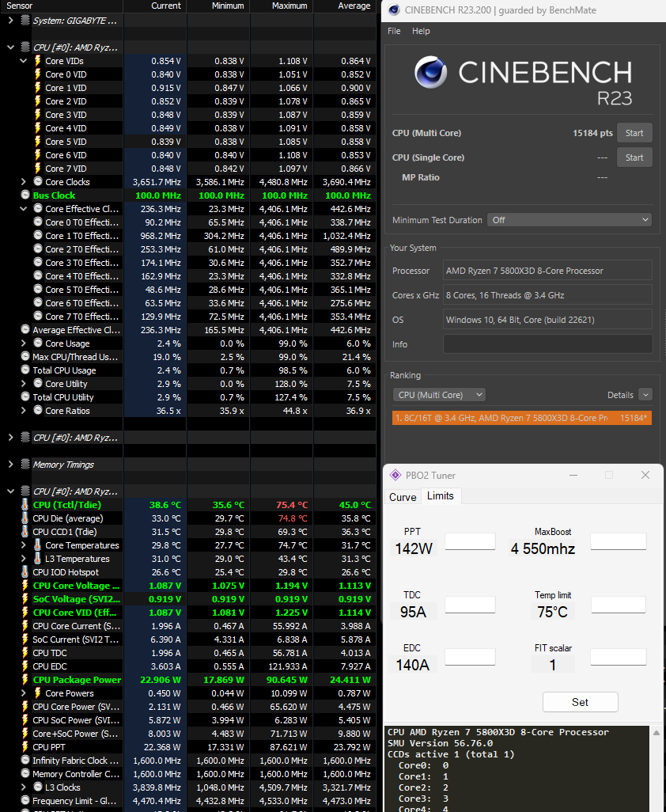Click the FIT scalar input field
Screen dimensions: 666x812
tap(619, 657)
